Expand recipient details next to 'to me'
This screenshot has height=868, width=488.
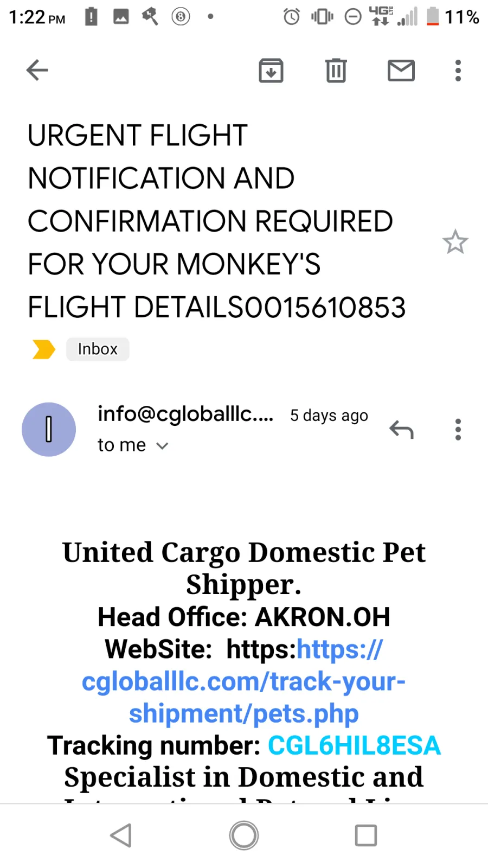pos(162,446)
